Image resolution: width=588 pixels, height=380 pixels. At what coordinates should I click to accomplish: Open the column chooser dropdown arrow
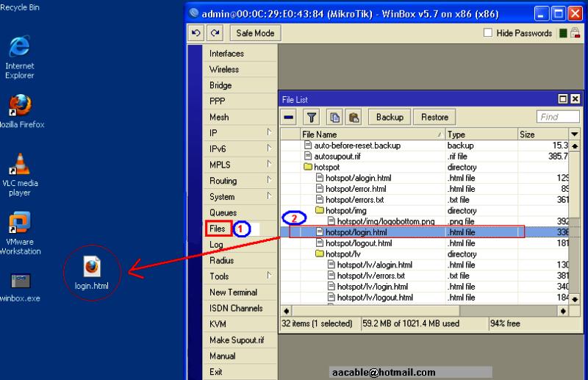[x=575, y=135]
